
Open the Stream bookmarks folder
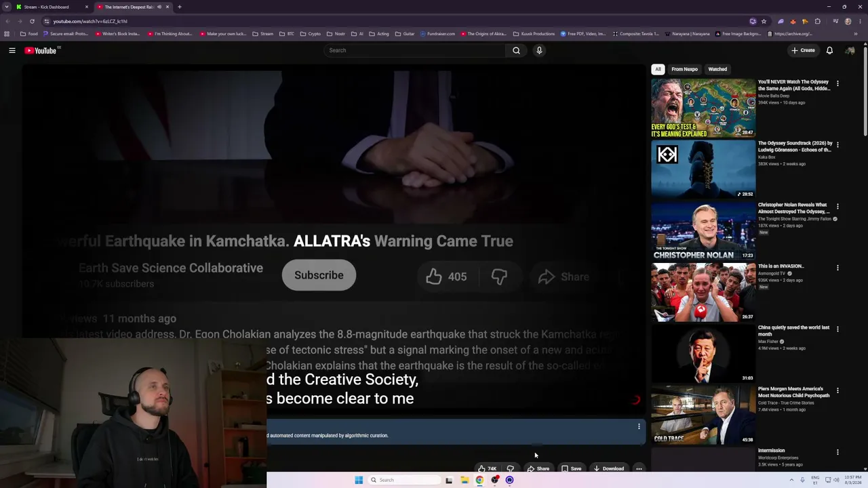(x=262, y=34)
